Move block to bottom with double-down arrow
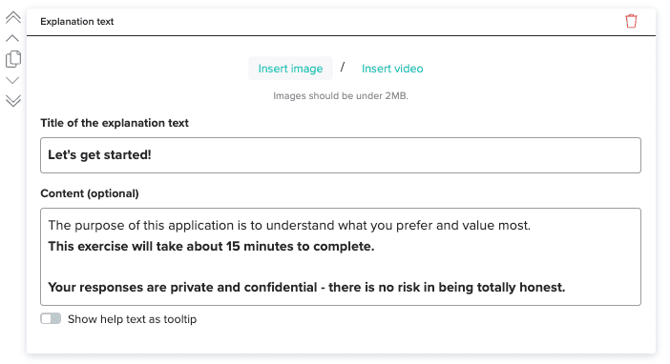 click(x=13, y=100)
